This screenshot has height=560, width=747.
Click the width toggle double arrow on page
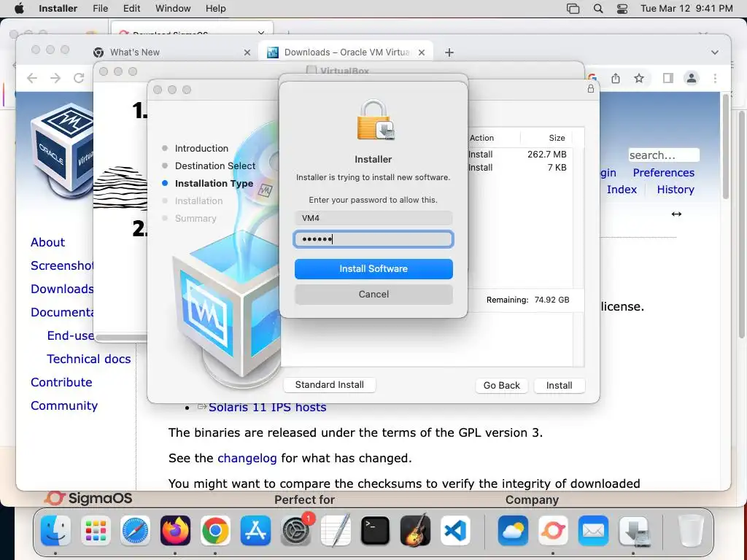coord(676,214)
